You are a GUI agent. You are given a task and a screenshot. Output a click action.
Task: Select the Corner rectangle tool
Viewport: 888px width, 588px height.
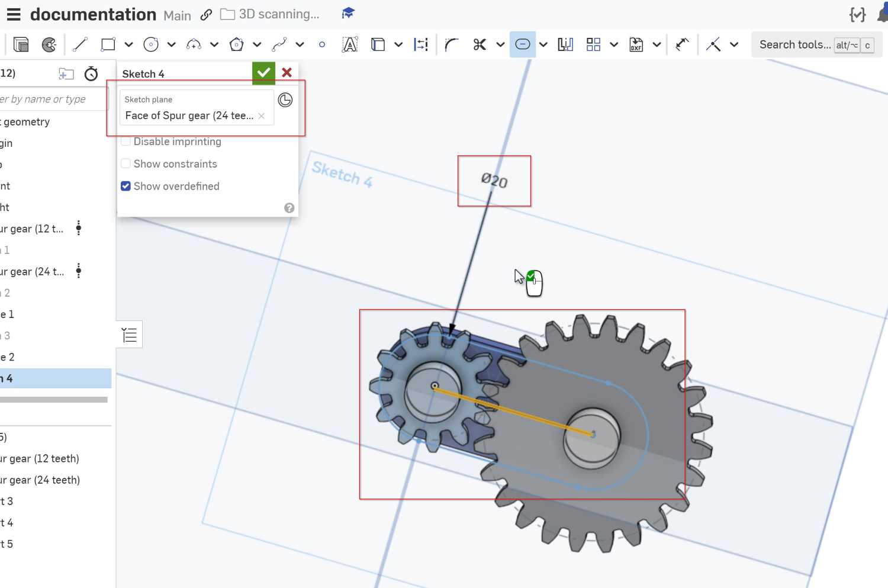(108, 44)
